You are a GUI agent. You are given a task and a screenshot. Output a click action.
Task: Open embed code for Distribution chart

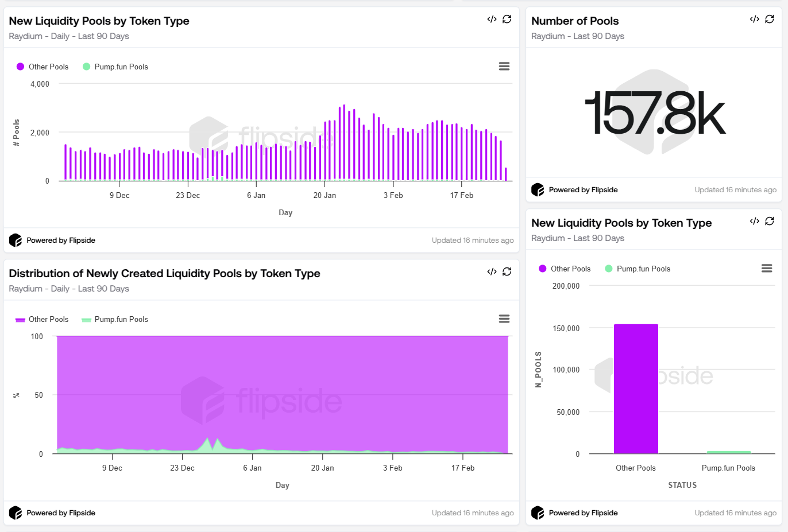492,271
